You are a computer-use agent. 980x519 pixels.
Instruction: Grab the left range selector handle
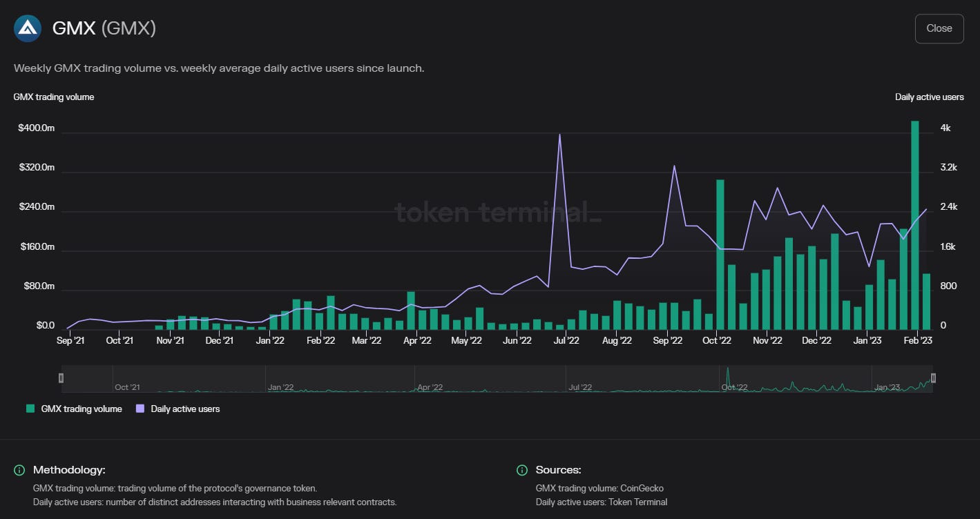pyautogui.click(x=61, y=378)
